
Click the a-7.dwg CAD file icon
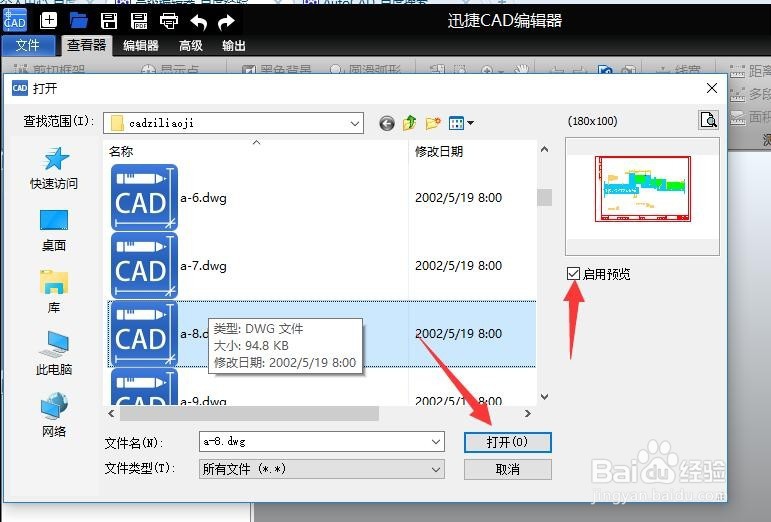[x=144, y=265]
